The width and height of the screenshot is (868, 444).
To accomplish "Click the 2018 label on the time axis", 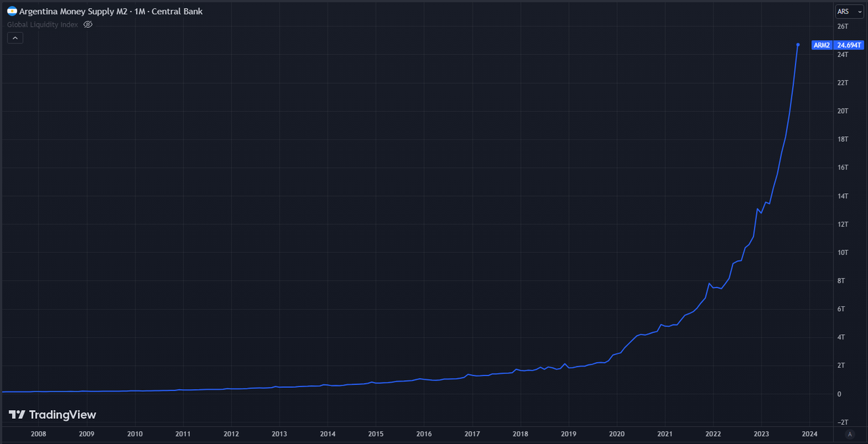I will coord(521,434).
